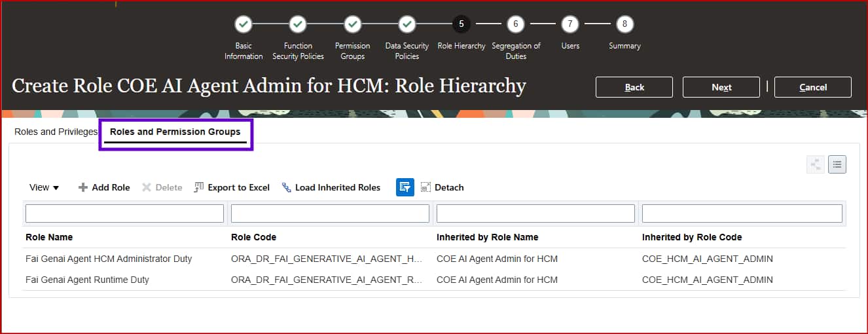Go to step 3 Permission Groups
Screen dimensions: 868x334
click(353, 24)
